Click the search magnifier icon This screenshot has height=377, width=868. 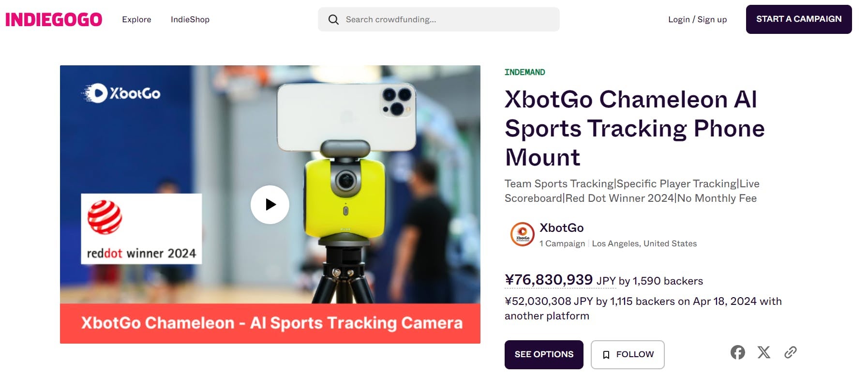(333, 19)
